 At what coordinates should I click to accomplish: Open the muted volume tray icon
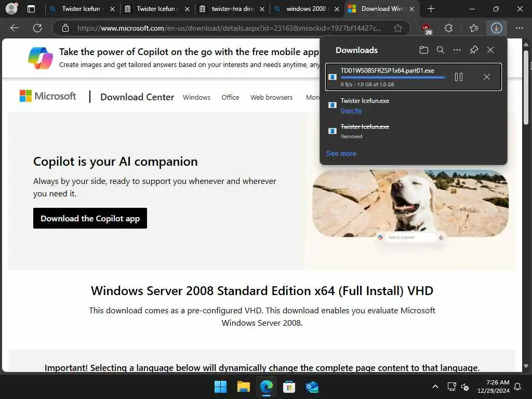(465, 387)
